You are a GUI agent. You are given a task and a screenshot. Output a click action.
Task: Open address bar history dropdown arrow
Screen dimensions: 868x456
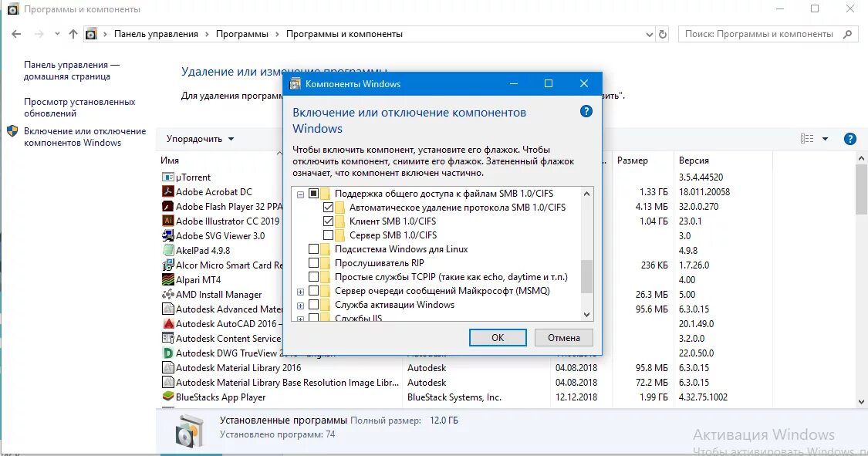point(650,34)
